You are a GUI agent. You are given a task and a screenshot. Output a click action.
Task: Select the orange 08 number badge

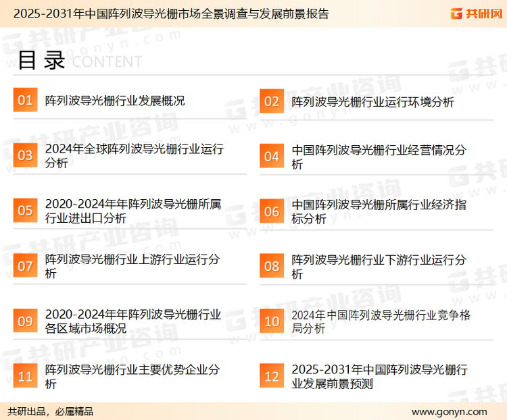pyautogui.click(x=272, y=266)
